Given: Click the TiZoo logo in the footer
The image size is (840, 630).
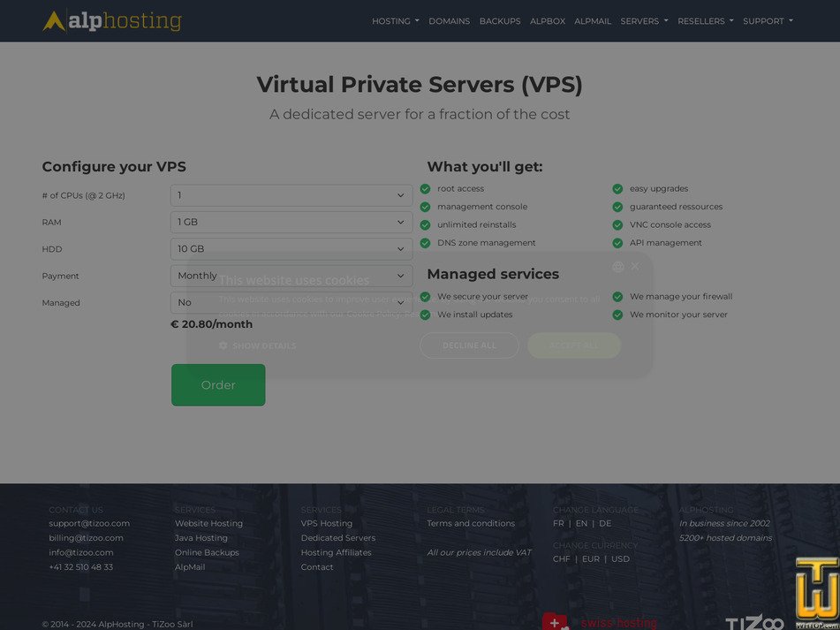Looking at the screenshot, I should [755, 623].
